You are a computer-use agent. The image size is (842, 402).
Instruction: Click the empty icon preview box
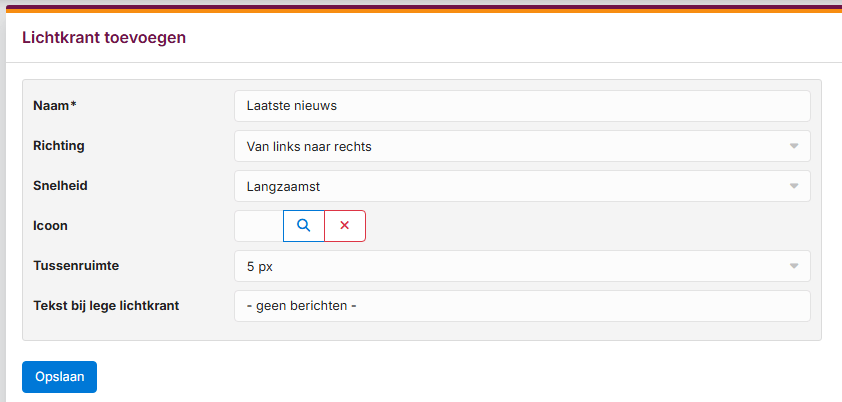tap(259, 226)
